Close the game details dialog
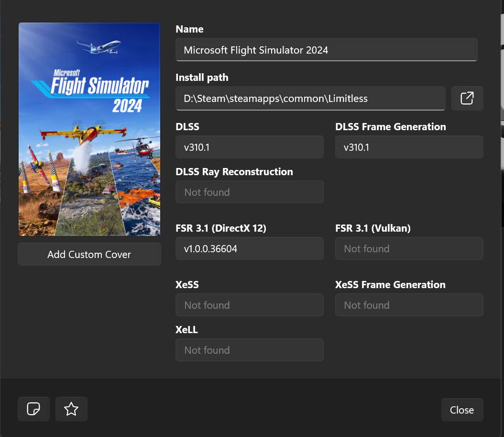 [462, 410]
